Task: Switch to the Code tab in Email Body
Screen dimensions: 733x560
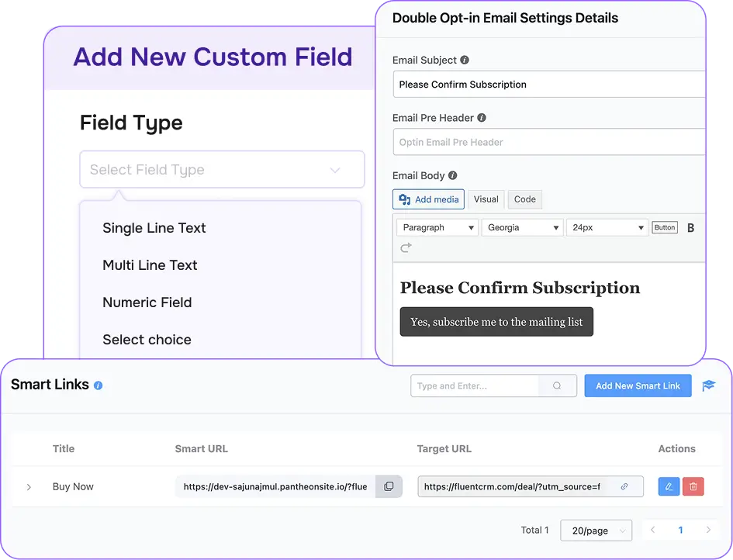Action: tap(524, 199)
